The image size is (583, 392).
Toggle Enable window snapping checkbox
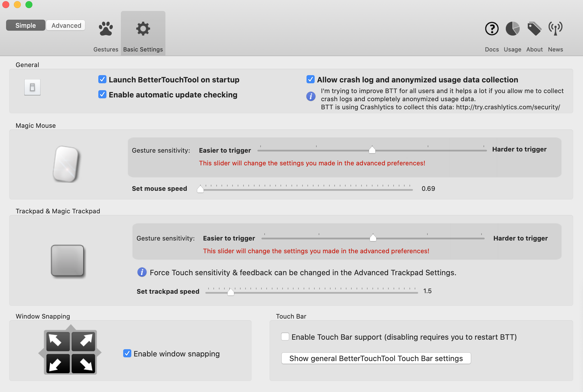[x=127, y=354]
